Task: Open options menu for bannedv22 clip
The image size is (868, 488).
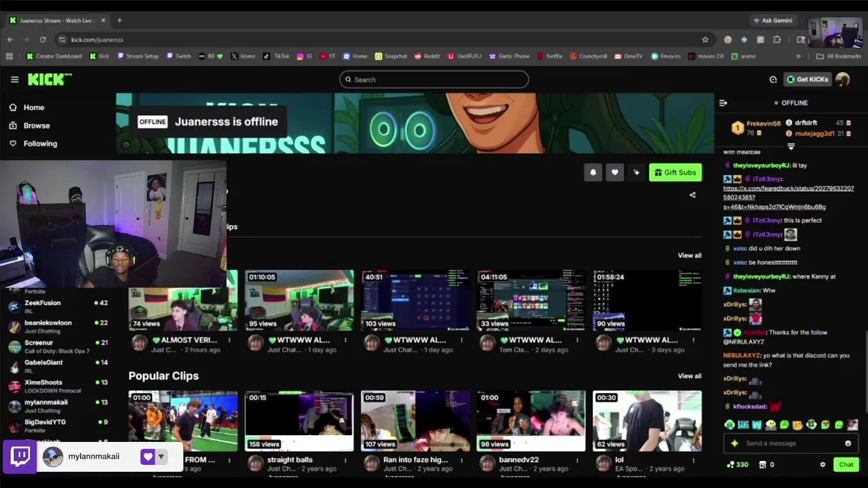Action: point(577,460)
